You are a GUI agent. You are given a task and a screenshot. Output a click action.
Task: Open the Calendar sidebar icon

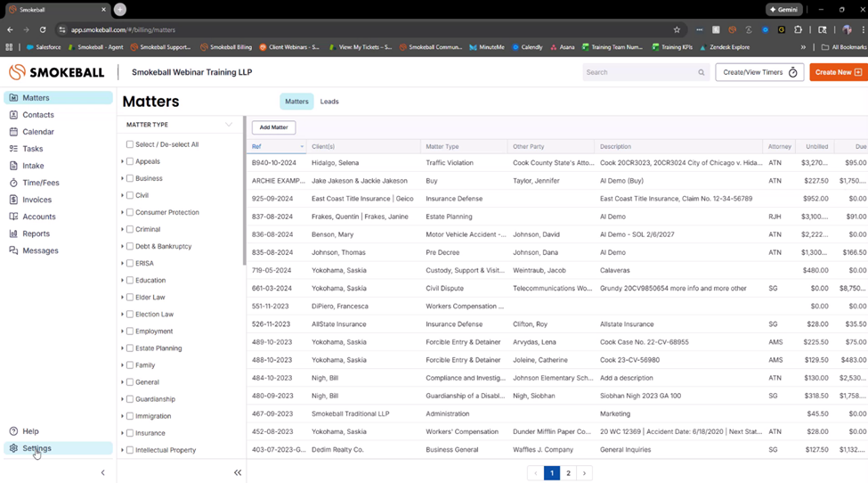click(x=13, y=132)
